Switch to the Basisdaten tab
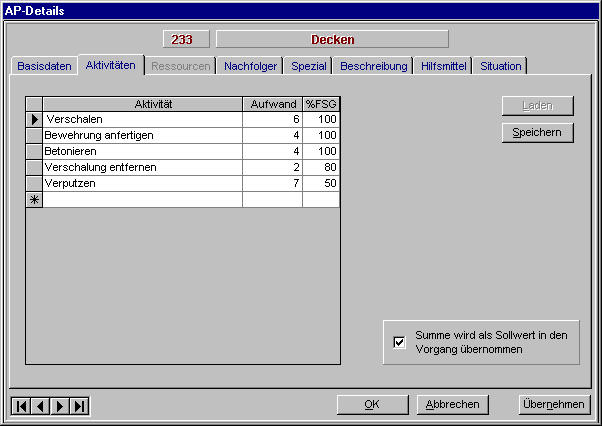602x426 pixels. (44, 66)
